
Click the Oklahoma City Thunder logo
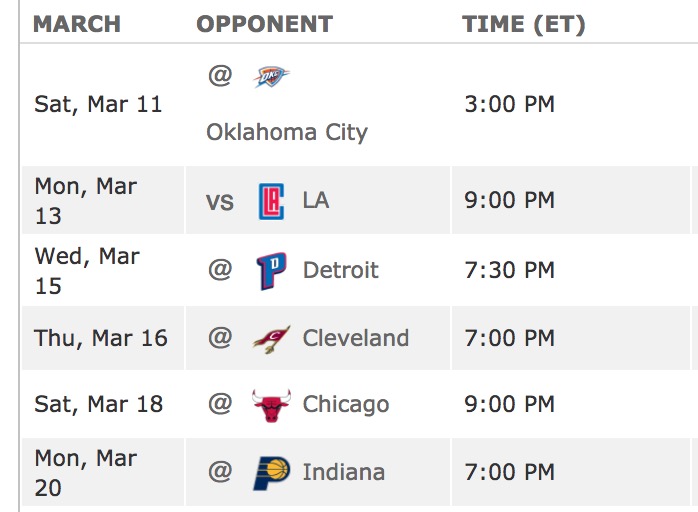271,76
